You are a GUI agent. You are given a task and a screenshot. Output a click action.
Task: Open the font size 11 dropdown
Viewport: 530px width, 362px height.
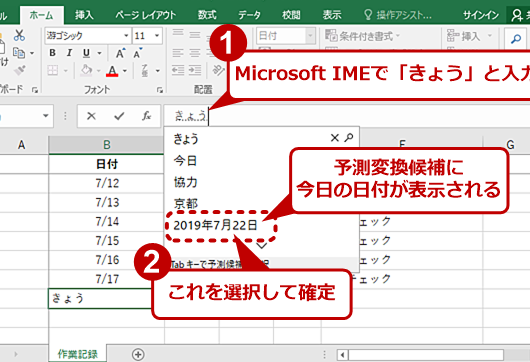point(157,35)
